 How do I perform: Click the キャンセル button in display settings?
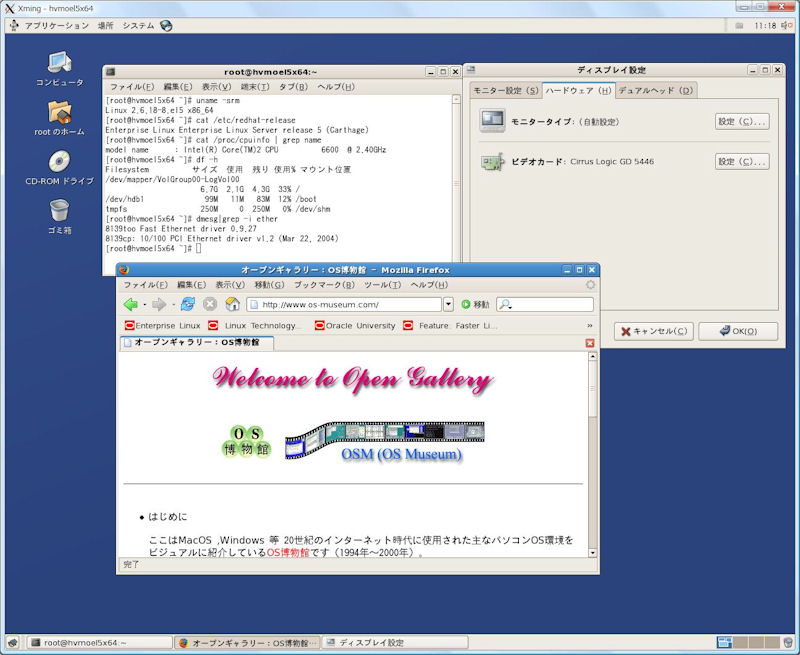click(x=653, y=331)
